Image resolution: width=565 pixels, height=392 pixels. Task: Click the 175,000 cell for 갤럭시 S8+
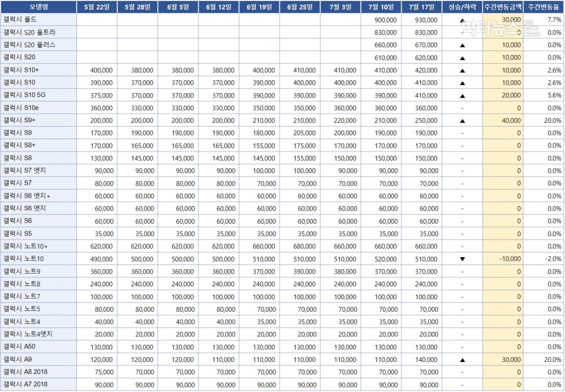pyautogui.click(x=304, y=146)
